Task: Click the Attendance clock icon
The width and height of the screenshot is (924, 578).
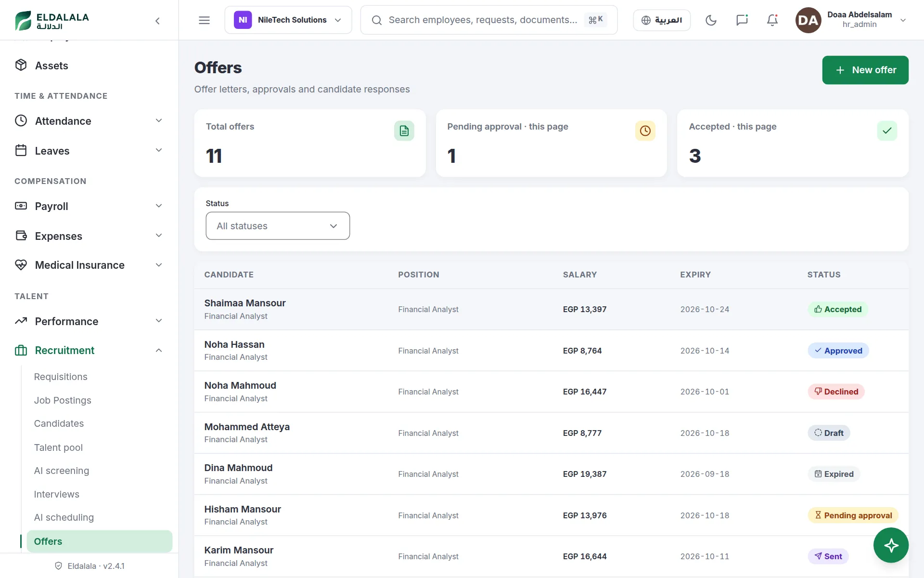Action: [21, 120]
